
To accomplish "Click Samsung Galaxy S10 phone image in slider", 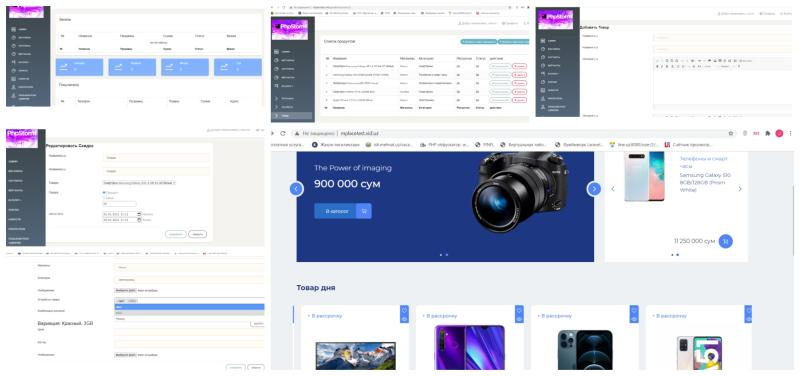I will click(644, 176).
